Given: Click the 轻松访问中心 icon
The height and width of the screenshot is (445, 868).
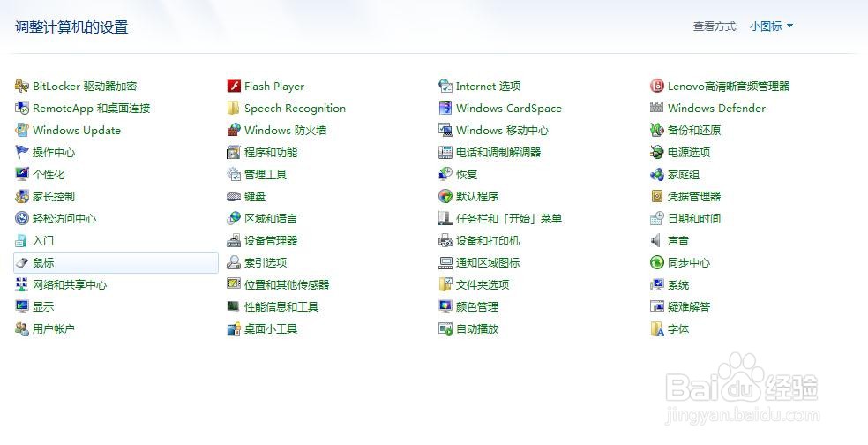Looking at the screenshot, I should [21, 218].
